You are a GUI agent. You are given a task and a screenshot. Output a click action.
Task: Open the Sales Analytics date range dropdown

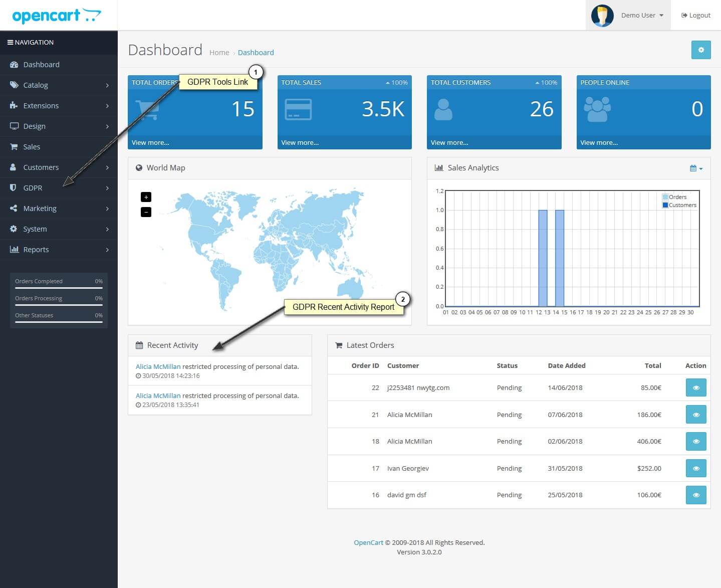point(696,168)
